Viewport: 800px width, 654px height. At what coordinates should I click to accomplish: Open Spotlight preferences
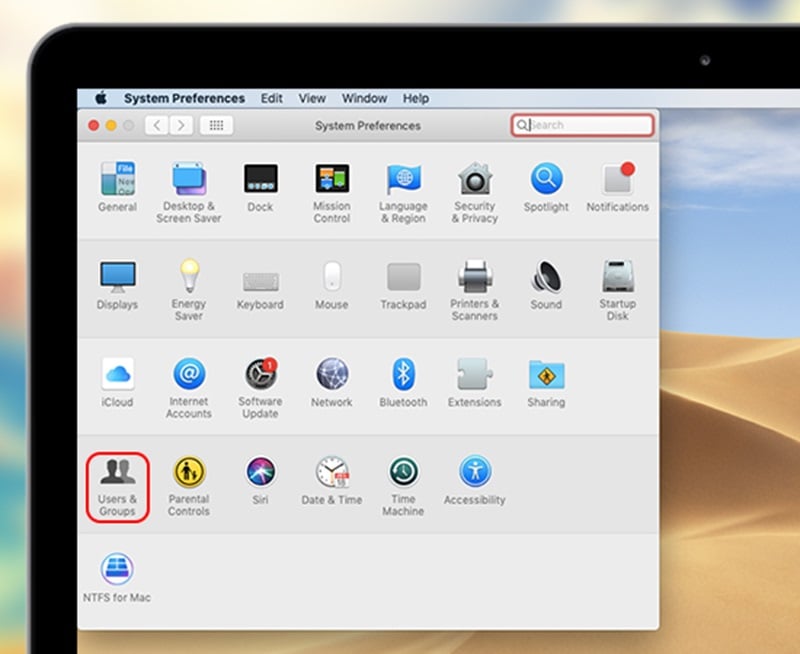[545, 178]
